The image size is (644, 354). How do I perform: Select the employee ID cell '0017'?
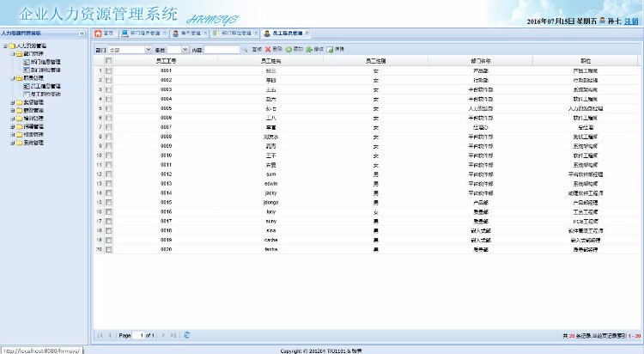[x=166, y=221]
